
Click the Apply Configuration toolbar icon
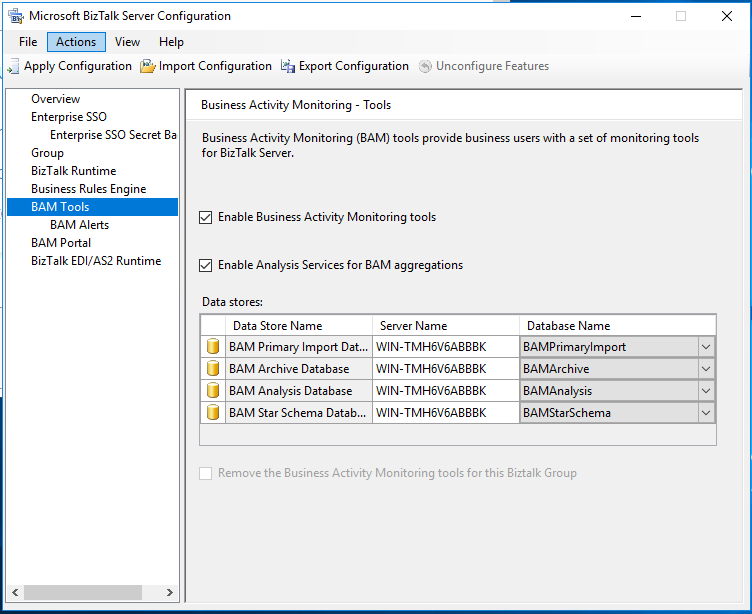(13, 66)
